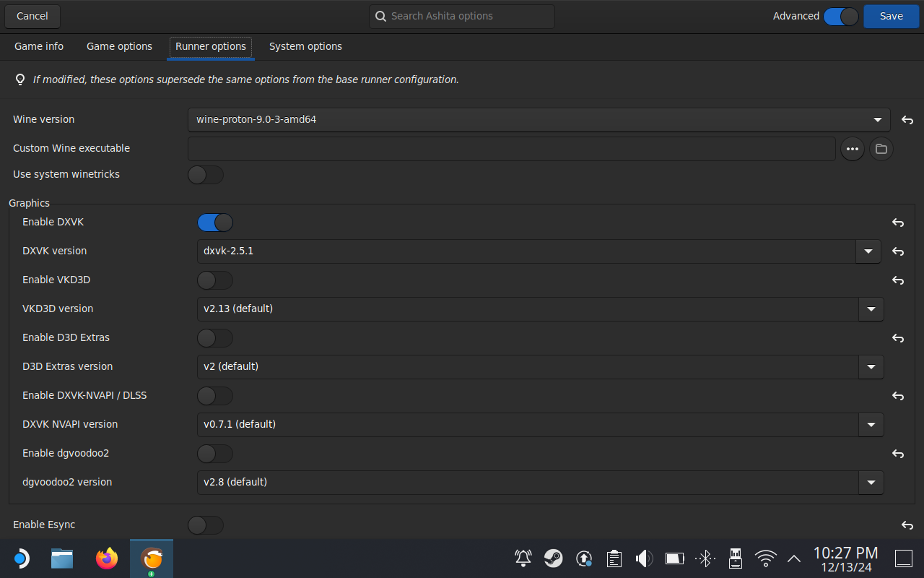Open the Wine version dropdown
The height and width of the screenshot is (578, 924).
pos(538,120)
